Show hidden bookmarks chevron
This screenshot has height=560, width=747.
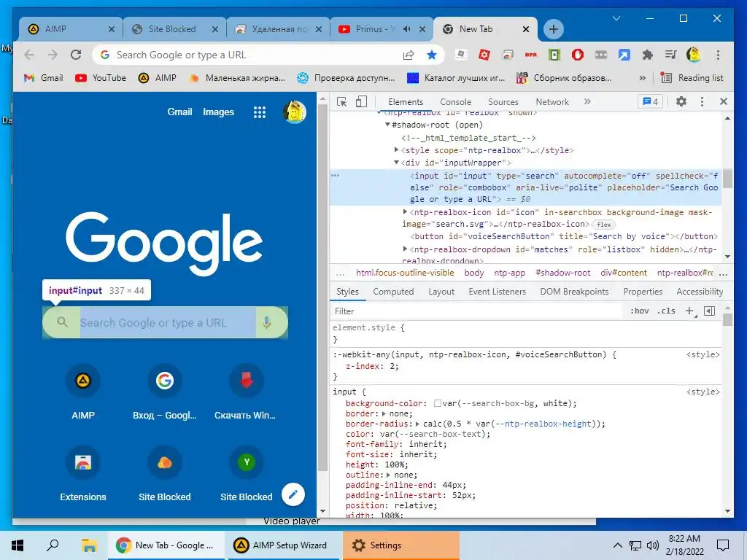[643, 77]
